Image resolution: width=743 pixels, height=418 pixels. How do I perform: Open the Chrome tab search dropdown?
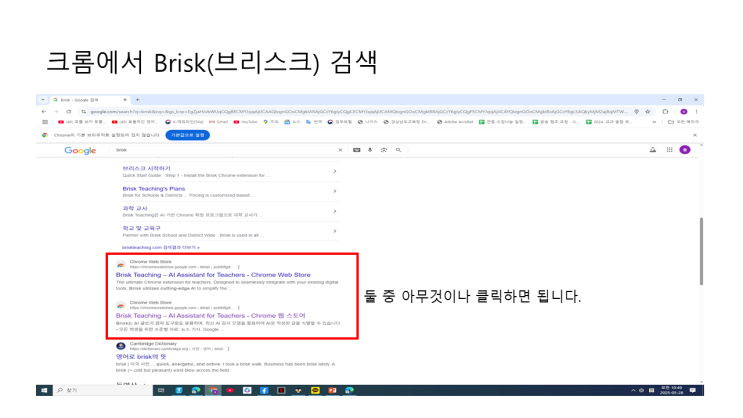43,100
